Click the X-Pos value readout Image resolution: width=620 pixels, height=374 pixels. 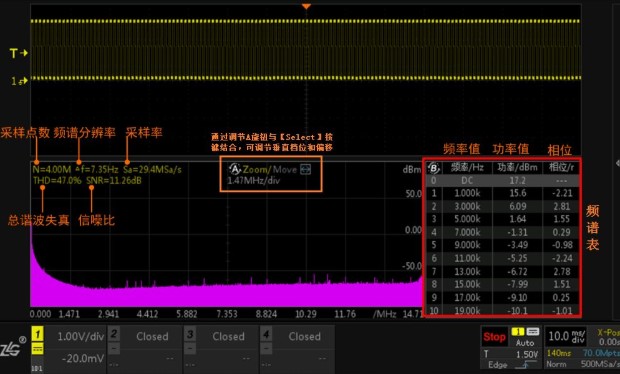(609, 342)
